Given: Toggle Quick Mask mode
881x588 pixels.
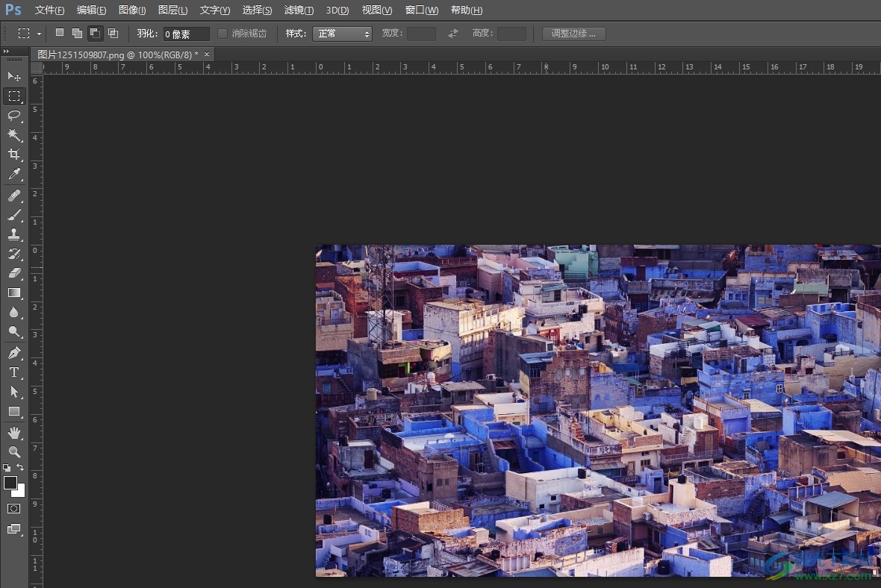Looking at the screenshot, I should 13,508.
